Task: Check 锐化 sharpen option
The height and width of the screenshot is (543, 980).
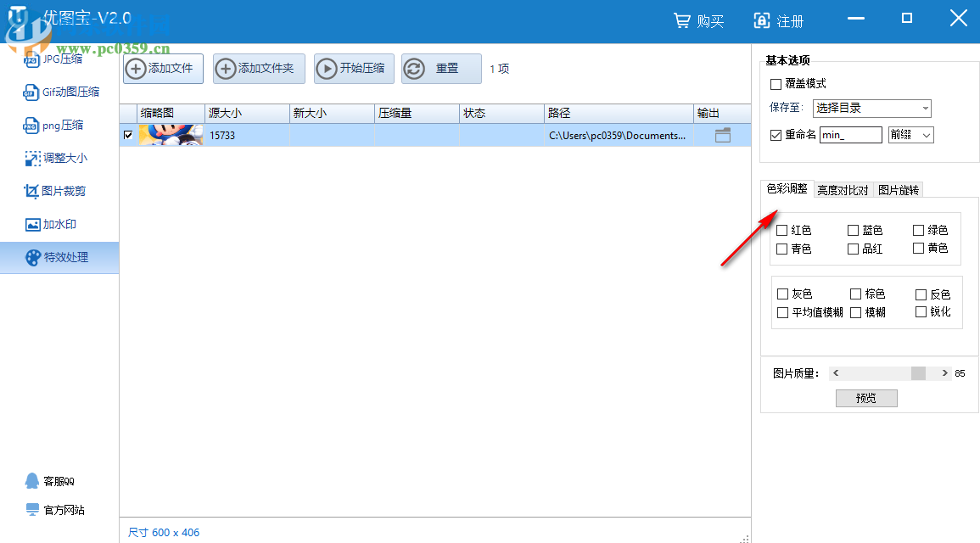Action: pos(921,312)
